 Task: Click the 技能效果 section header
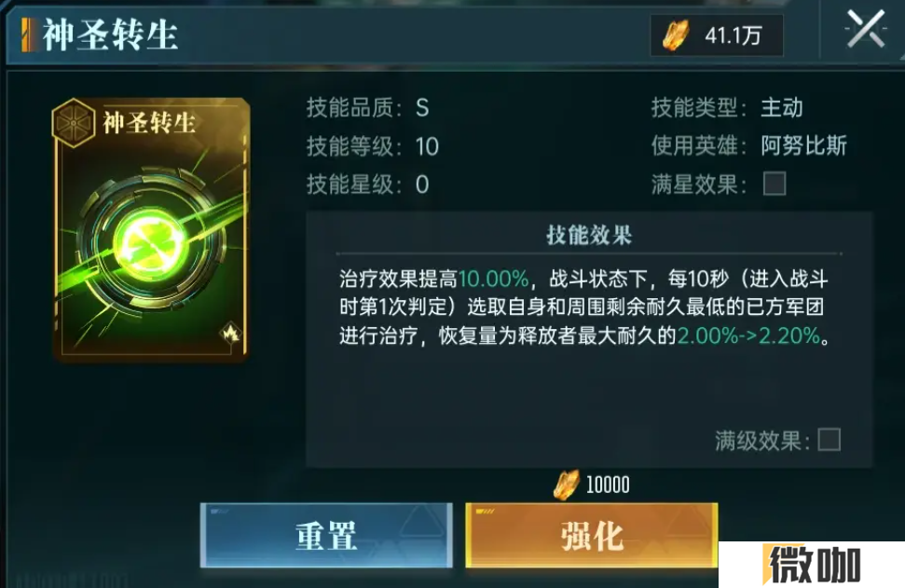point(589,235)
